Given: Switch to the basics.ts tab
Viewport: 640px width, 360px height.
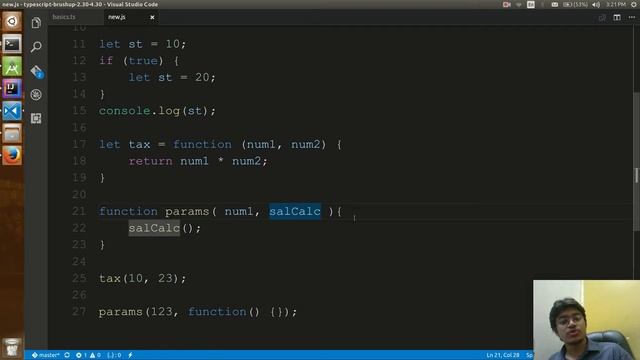Looking at the screenshot, I should (64, 17).
